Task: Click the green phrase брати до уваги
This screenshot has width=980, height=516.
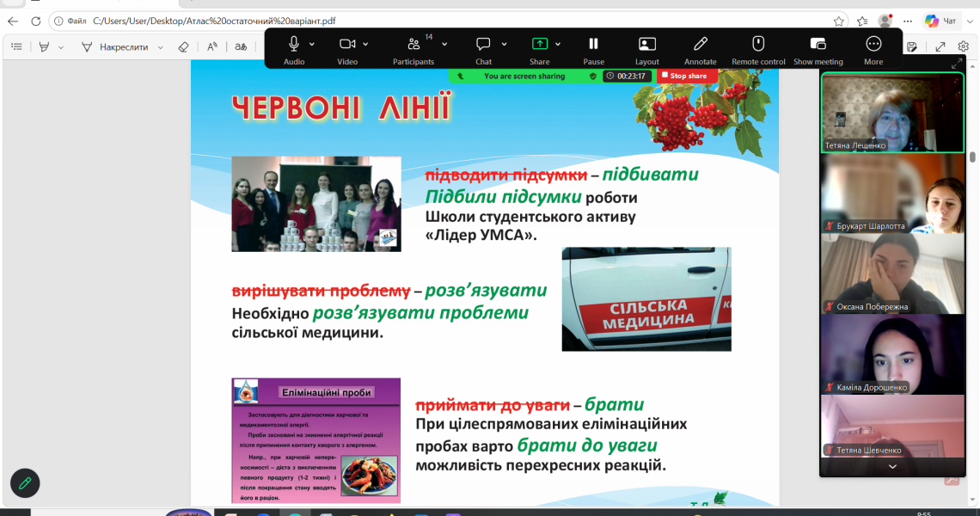Action: pyautogui.click(x=587, y=445)
